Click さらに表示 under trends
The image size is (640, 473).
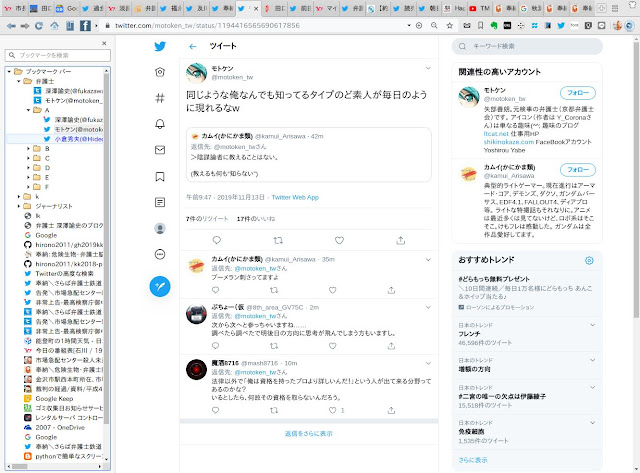pyautogui.click(x=473, y=460)
